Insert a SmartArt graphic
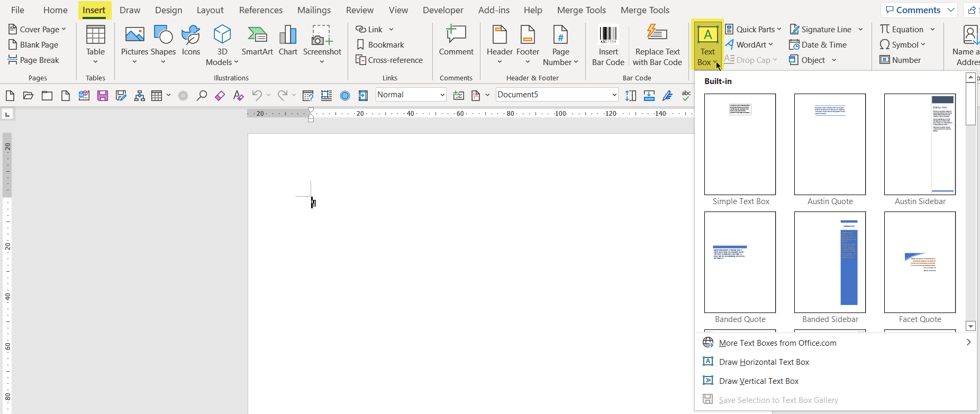980x414 pixels. pyautogui.click(x=257, y=41)
